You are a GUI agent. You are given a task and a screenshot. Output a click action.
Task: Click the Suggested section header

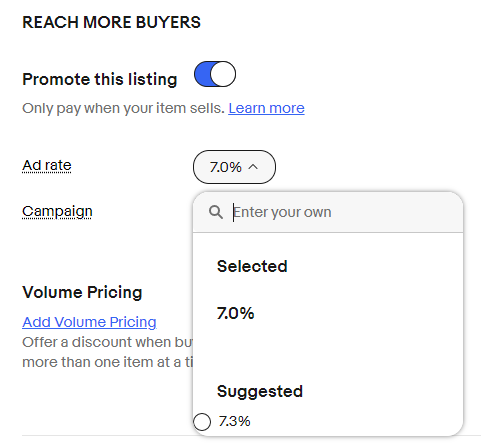pyautogui.click(x=260, y=392)
